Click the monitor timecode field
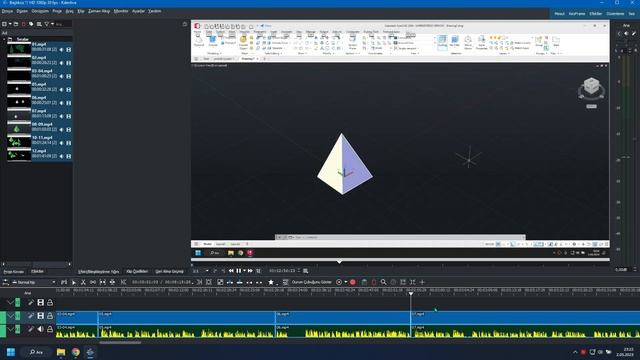The width and height of the screenshot is (640, 360). (283, 271)
